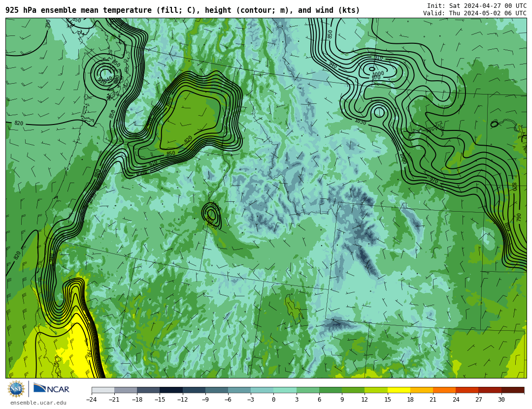
Task: Pick the -12 to -9 dark blue colorbar swatch
Action: [x=194, y=390]
